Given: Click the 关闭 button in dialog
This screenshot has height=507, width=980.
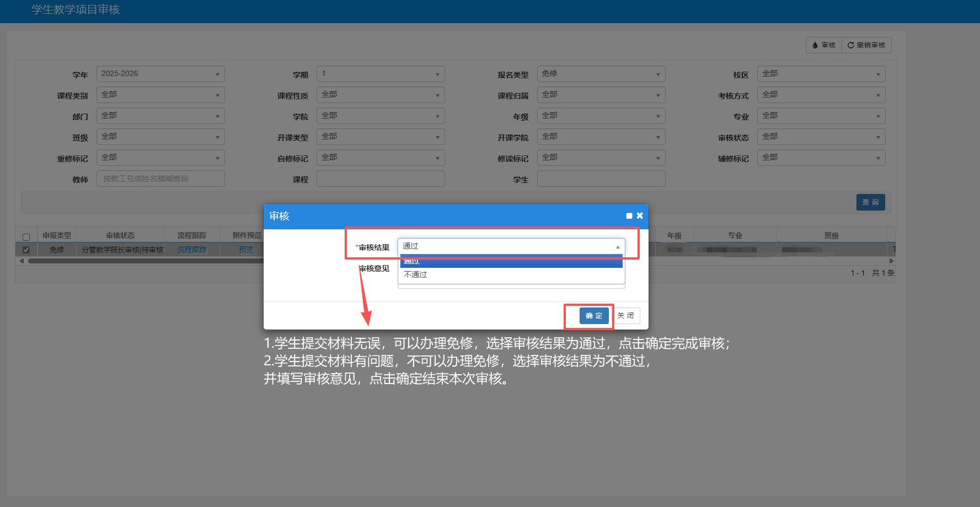Looking at the screenshot, I should pyautogui.click(x=626, y=316).
